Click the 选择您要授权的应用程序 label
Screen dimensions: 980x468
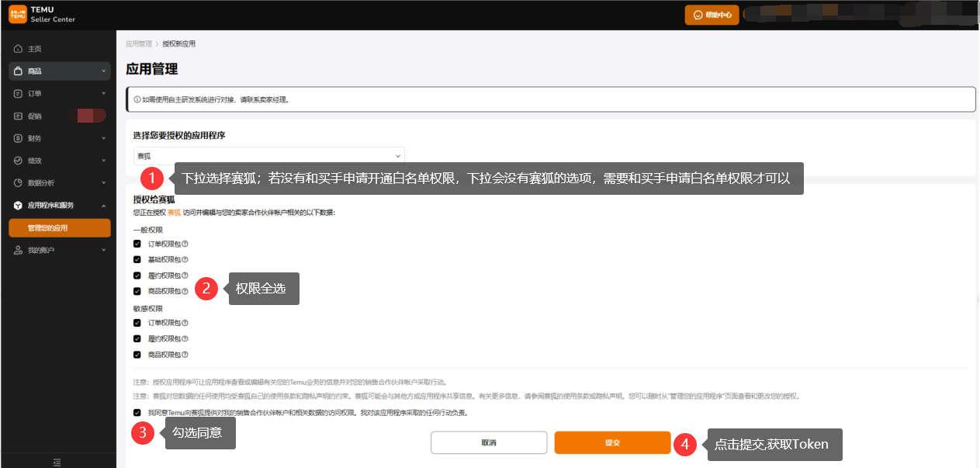[179, 135]
